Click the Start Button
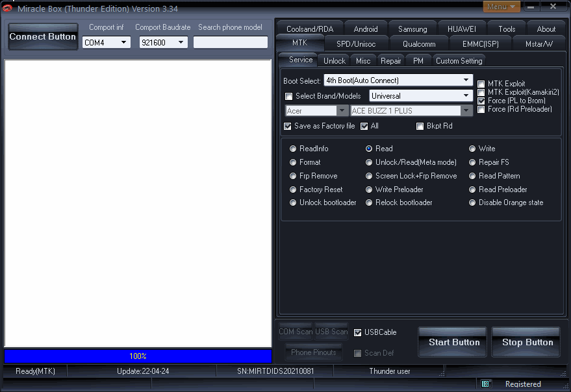The image size is (571, 392). coord(453,342)
